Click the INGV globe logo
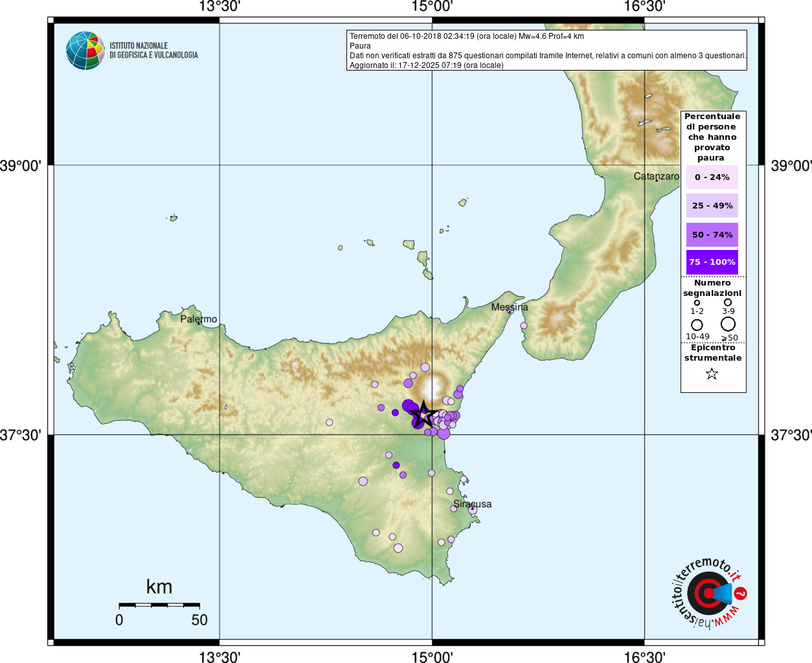This screenshot has height=663, width=812. coord(85,51)
